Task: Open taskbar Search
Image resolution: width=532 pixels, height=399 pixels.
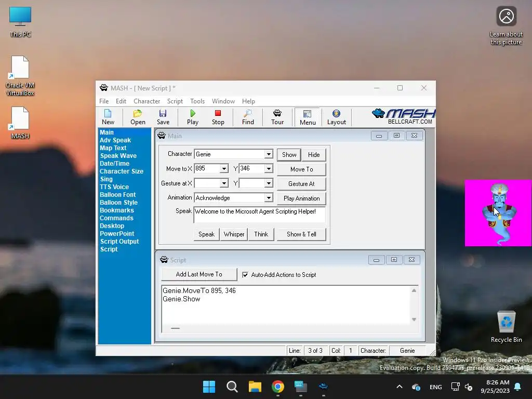Action: tap(232, 387)
